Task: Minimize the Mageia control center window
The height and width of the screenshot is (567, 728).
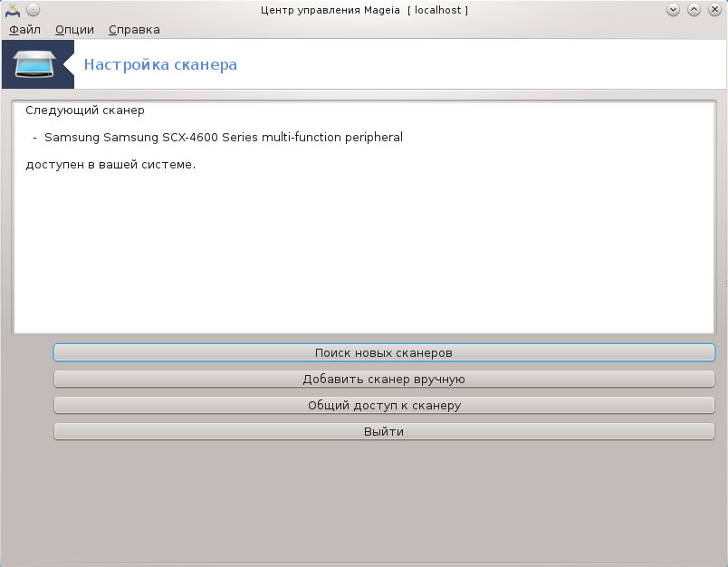Action: tap(673, 10)
